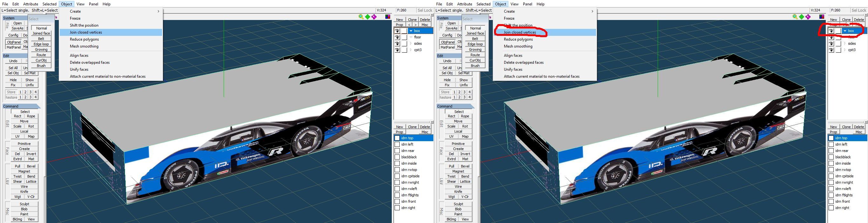Toggle sides object visibility eye in left window

click(397, 44)
